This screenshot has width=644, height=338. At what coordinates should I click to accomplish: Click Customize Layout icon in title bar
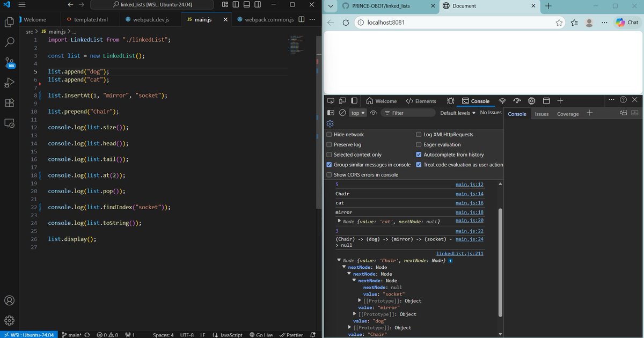[225, 4]
